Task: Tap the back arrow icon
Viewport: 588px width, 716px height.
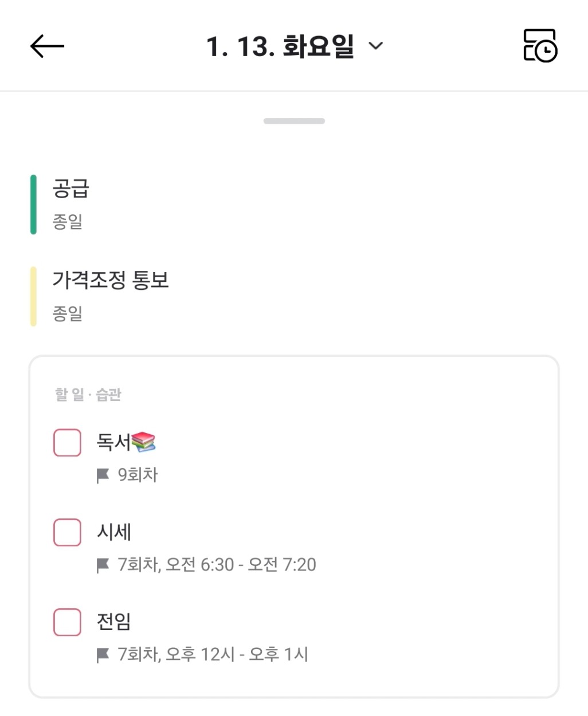Action: coord(47,46)
